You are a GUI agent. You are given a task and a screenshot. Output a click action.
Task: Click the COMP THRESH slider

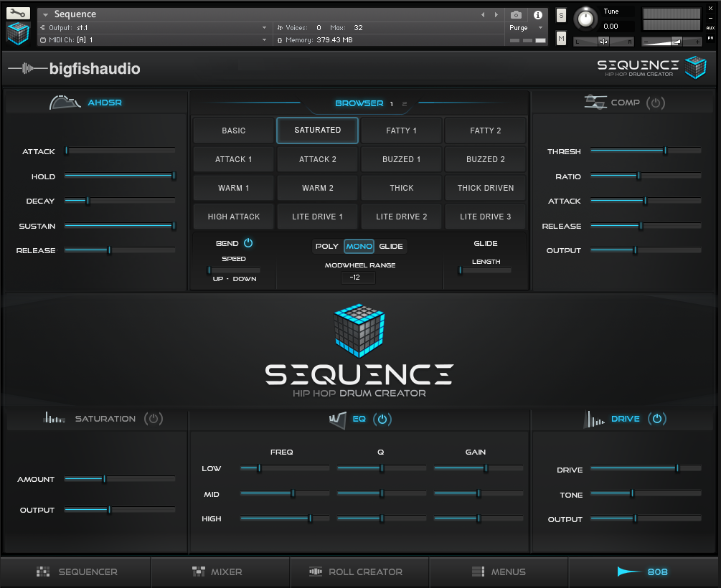[646, 151]
